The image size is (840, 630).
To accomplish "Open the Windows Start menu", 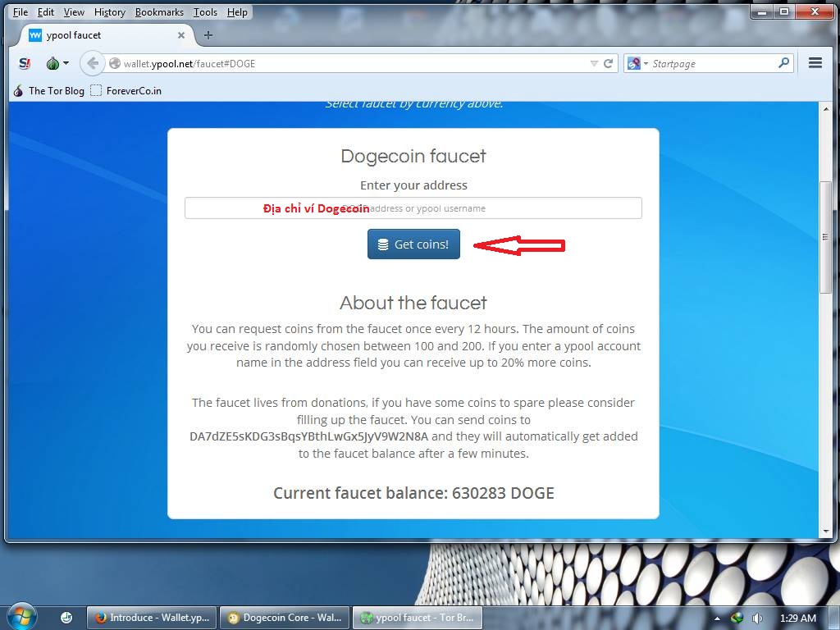I will (x=21, y=616).
